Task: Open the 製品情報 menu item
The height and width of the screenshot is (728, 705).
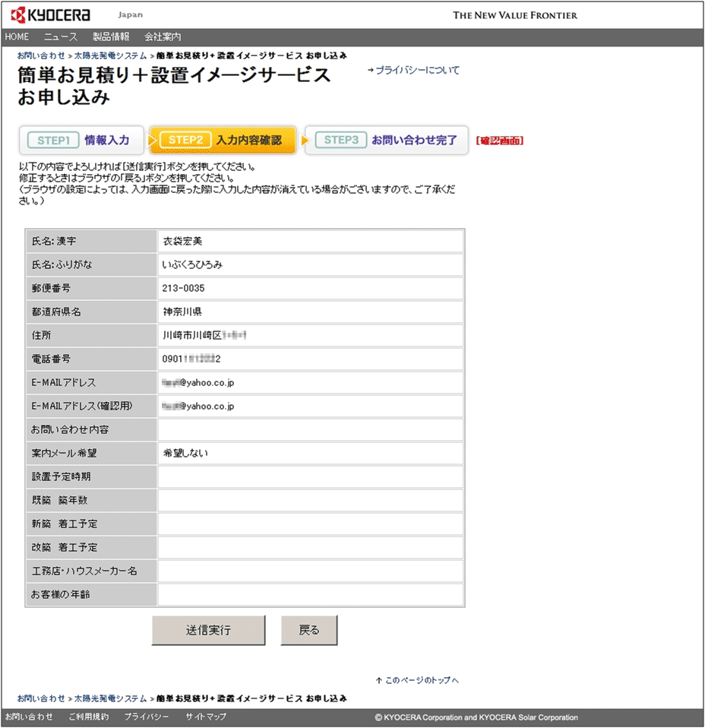Action: pos(111,36)
